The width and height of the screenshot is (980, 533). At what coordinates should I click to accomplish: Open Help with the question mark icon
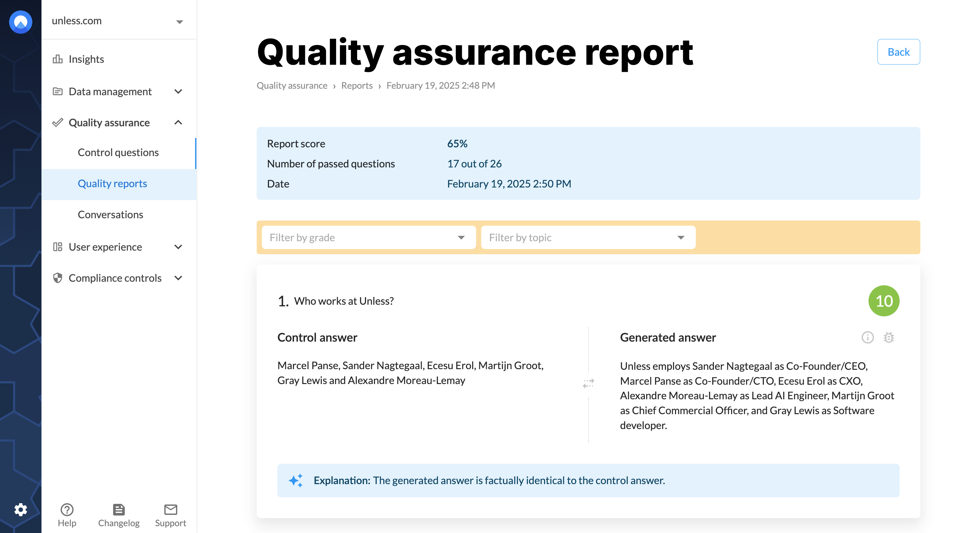67,509
